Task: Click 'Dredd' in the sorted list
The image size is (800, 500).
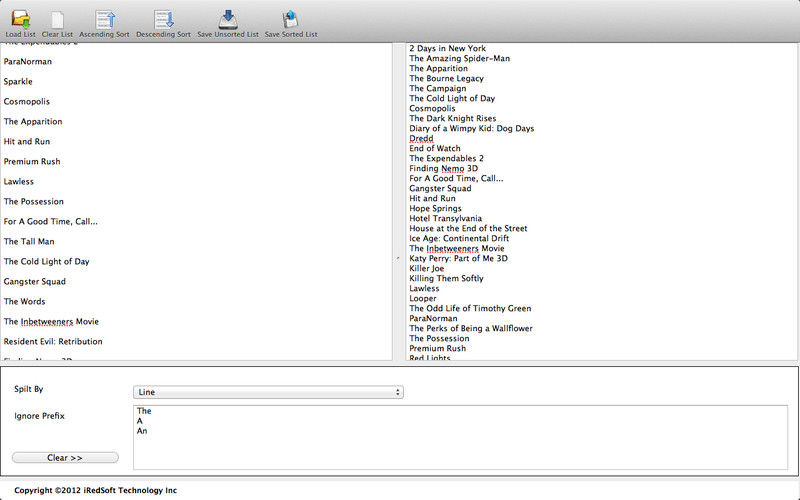Action: [421, 138]
